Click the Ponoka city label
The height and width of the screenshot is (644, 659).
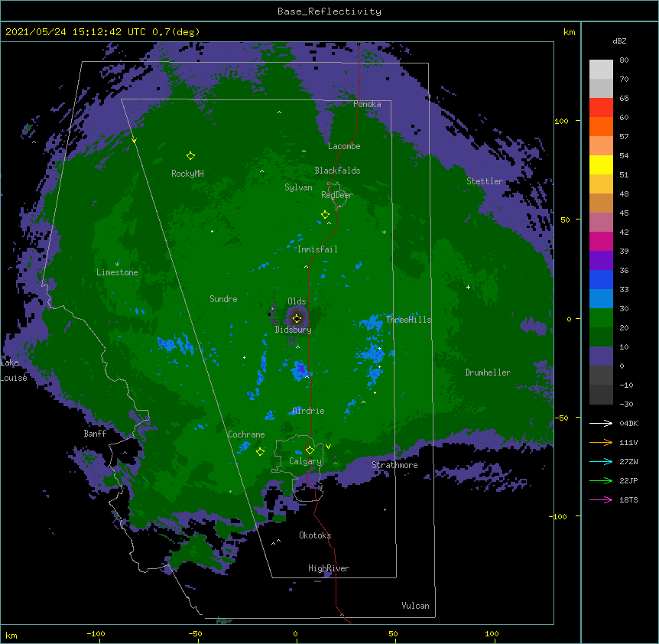pos(367,104)
